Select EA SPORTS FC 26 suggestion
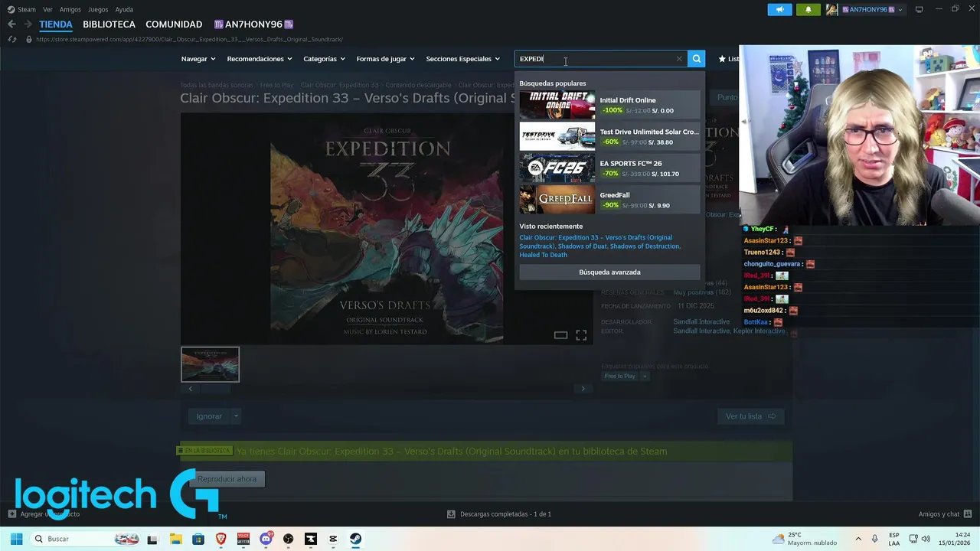 [x=609, y=168]
